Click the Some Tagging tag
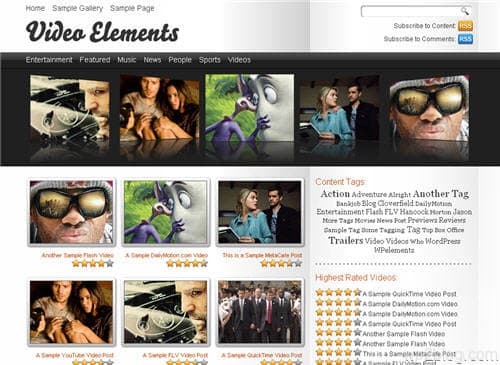 [x=383, y=230]
